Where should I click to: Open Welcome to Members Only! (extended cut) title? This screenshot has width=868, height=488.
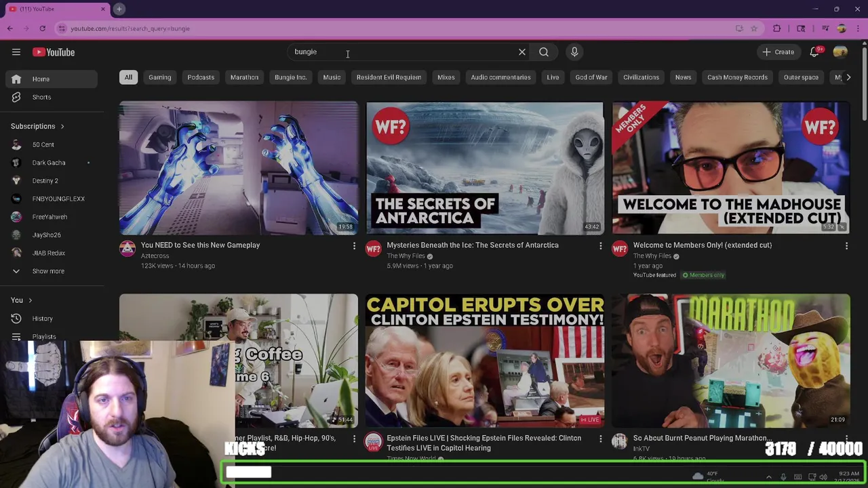[703, 245]
